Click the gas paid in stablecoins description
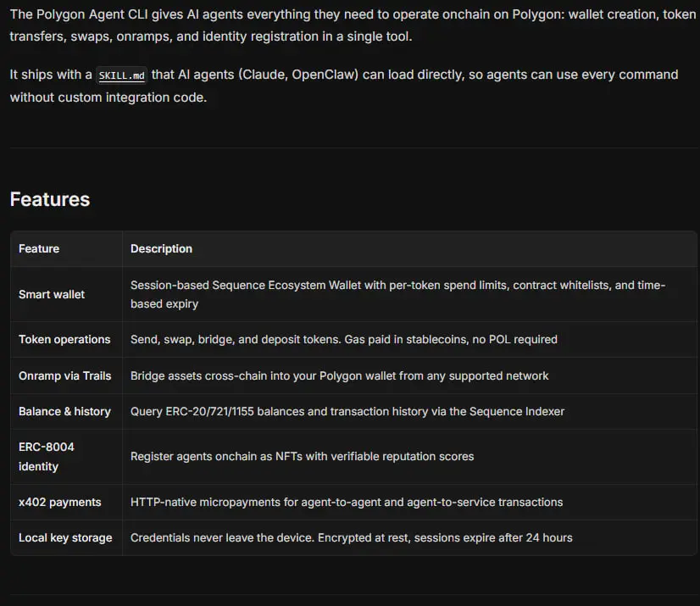700x606 pixels. [x=343, y=339]
